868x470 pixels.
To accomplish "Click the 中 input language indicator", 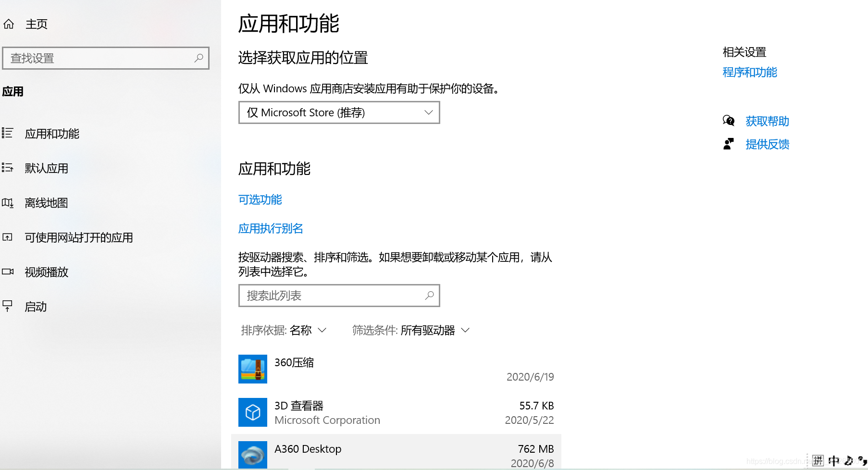I will [x=834, y=461].
